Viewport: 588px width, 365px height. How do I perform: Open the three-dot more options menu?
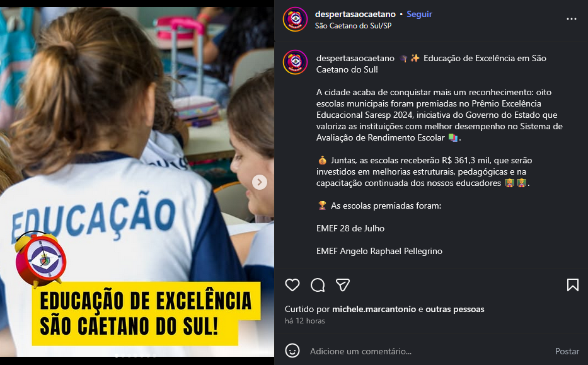click(572, 19)
